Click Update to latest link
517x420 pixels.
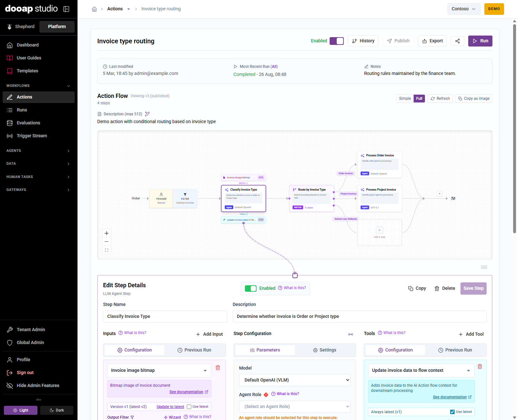click(x=170, y=407)
